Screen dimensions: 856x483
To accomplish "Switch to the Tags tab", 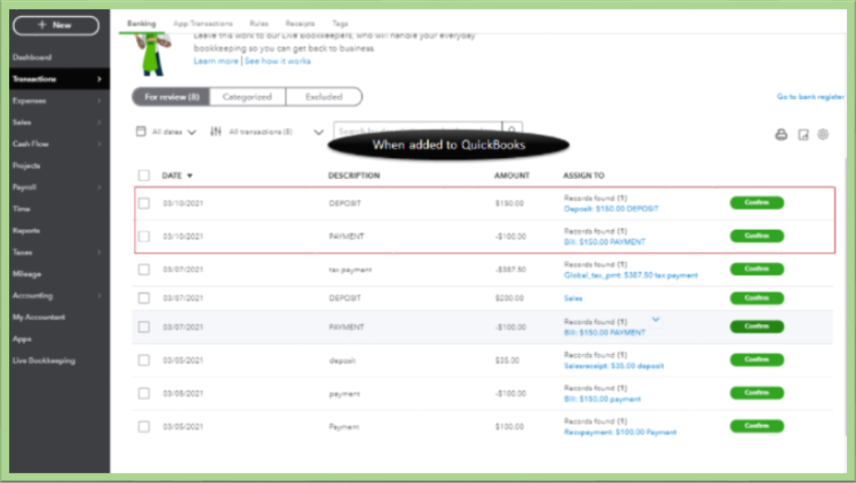I will coord(340,23).
